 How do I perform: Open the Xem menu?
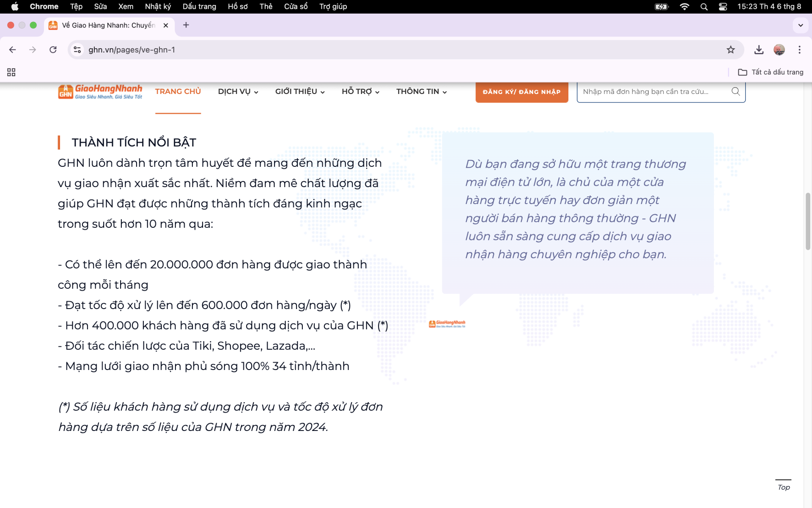click(126, 6)
